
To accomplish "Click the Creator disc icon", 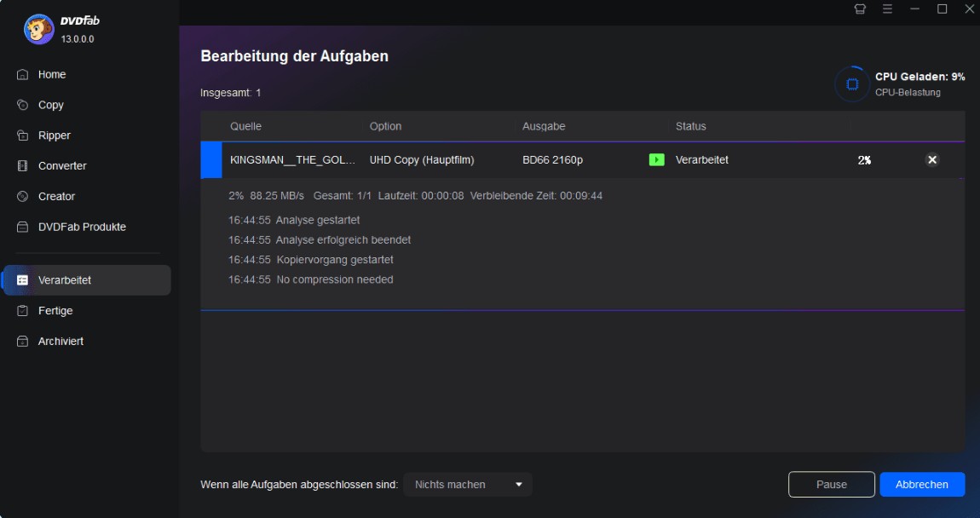I will (22, 196).
